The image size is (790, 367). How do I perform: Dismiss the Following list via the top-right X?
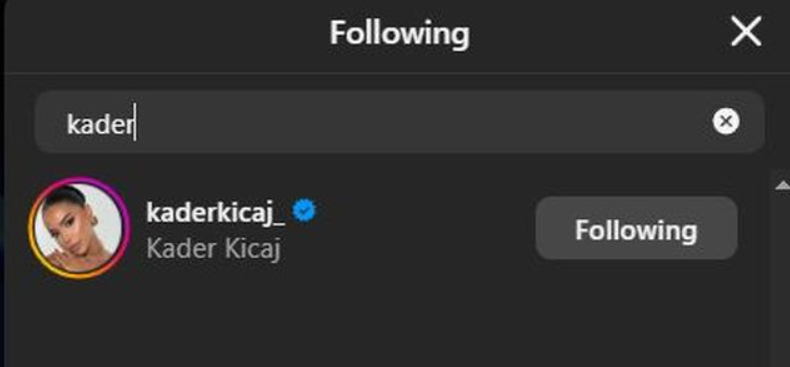click(746, 32)
